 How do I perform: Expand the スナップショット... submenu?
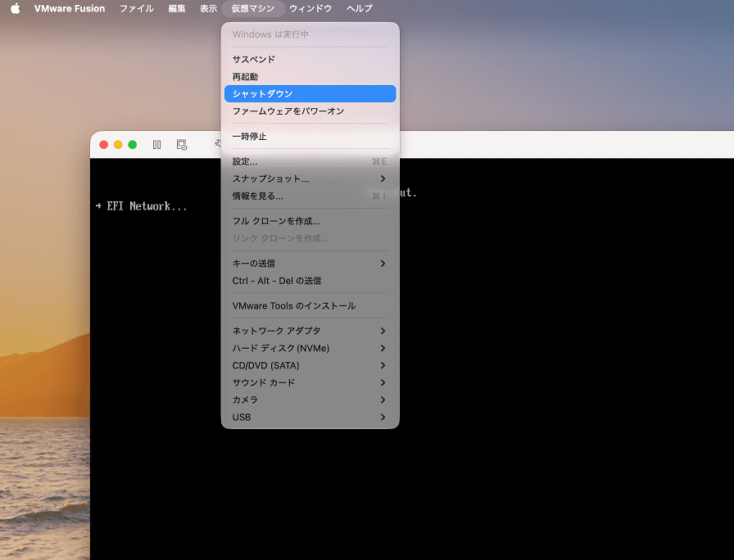click(310, 178)
